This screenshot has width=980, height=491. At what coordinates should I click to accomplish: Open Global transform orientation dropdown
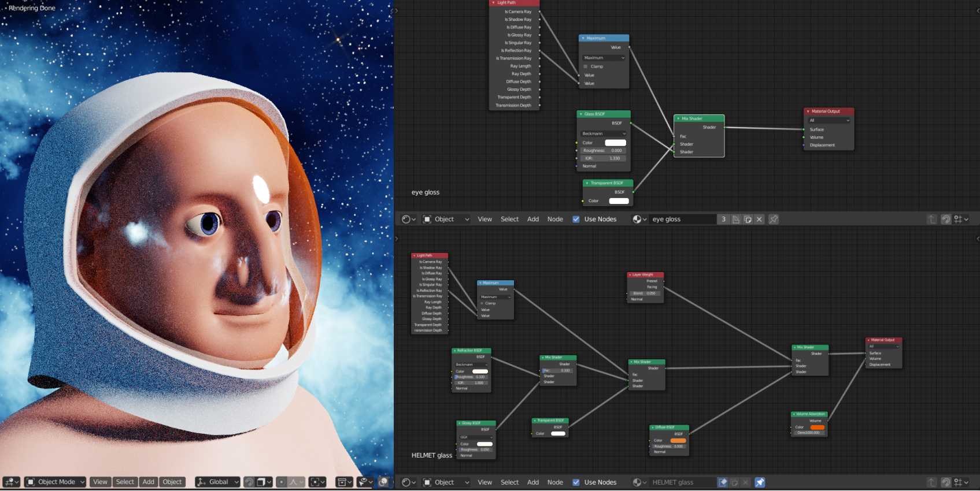(x=217, y=482)
